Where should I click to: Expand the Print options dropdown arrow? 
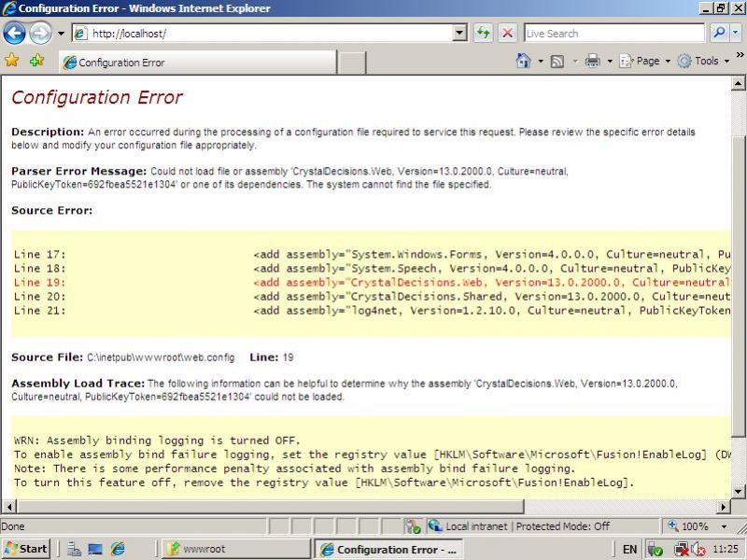click(610, 61)
